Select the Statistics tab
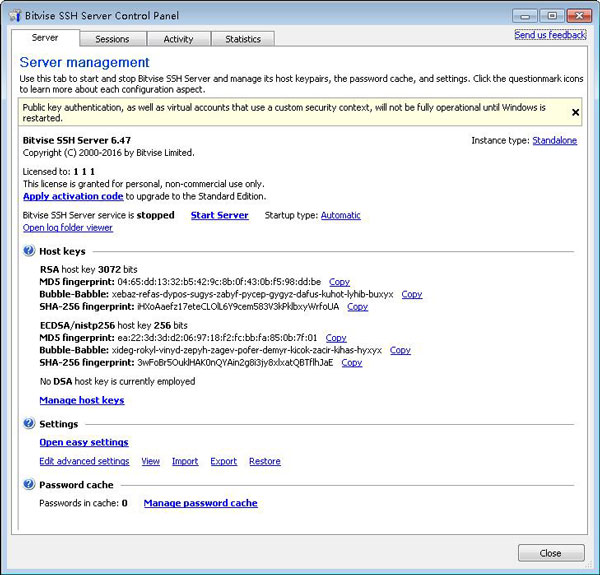600x575 pixels. coord(242,39)
